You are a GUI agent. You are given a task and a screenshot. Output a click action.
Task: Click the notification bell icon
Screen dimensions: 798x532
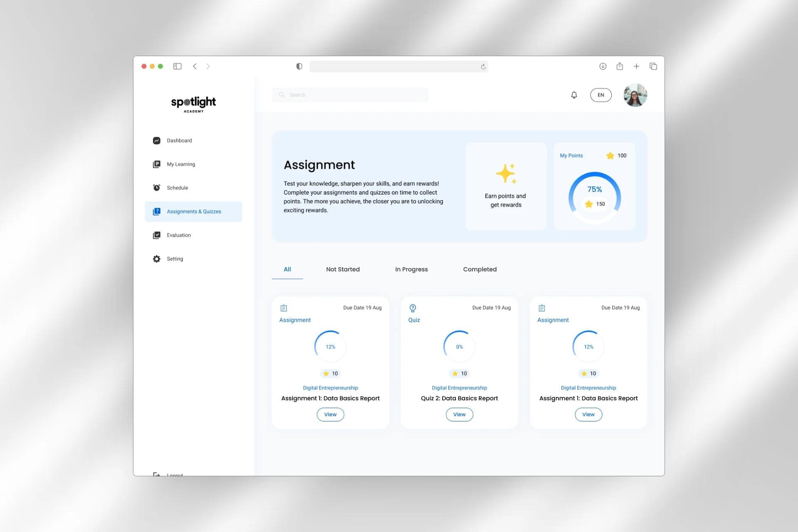574,95
